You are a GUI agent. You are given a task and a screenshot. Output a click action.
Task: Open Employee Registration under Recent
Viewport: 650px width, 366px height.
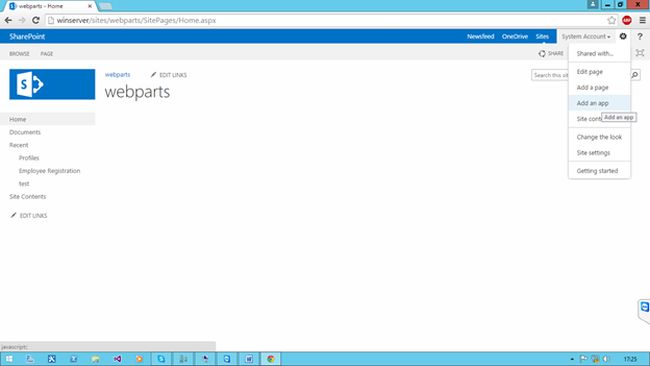pos(49,171)
